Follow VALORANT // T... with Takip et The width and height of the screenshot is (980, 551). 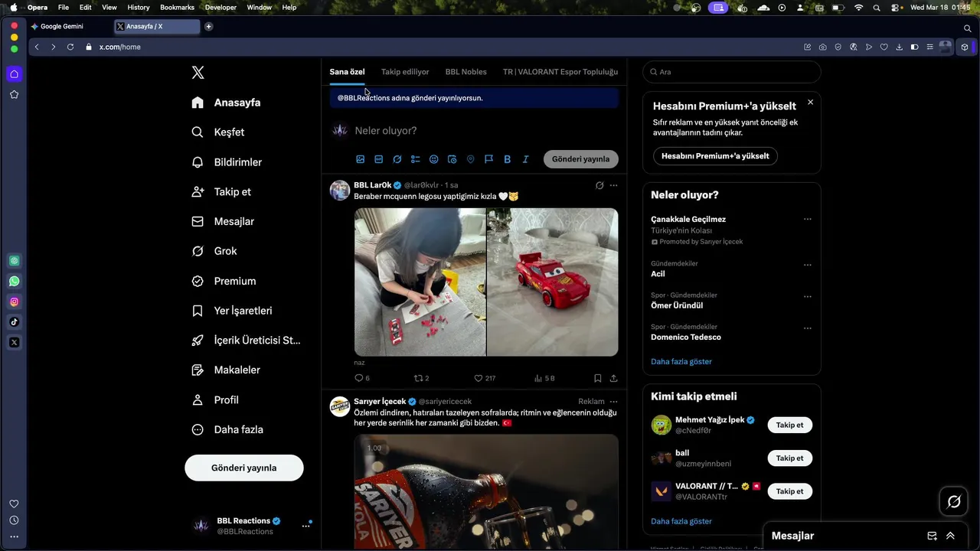coord(789,491)
